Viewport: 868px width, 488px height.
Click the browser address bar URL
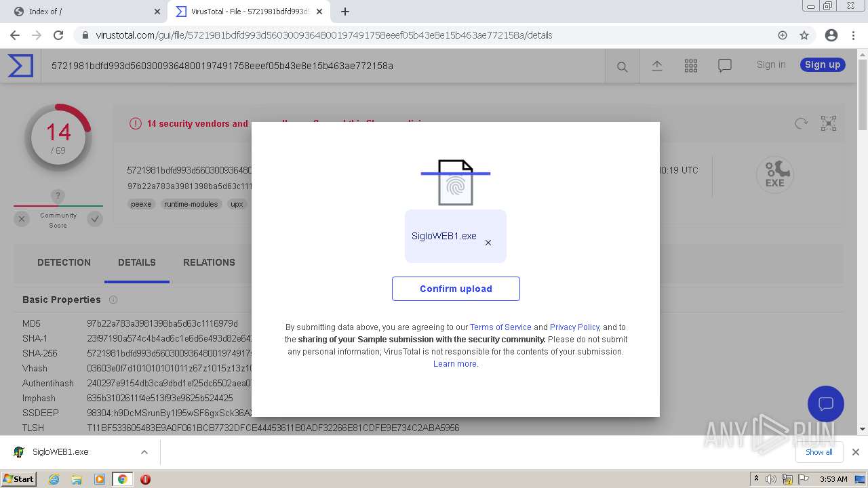click(324, 35)
